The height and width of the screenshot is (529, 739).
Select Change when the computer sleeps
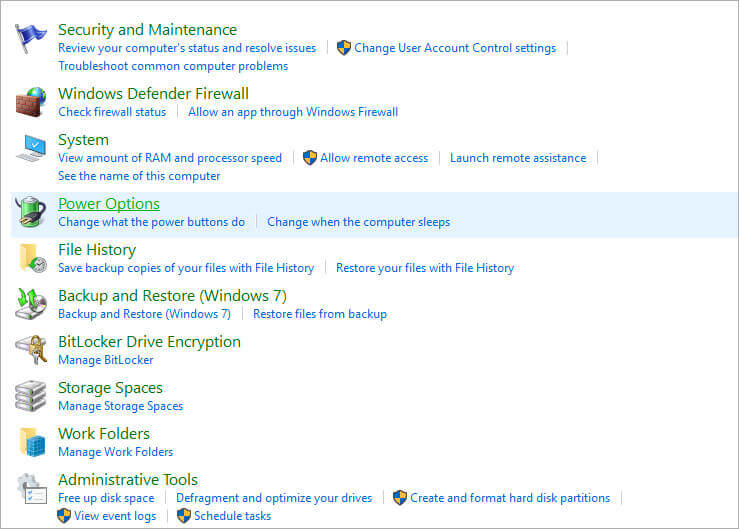coord(359,222)
